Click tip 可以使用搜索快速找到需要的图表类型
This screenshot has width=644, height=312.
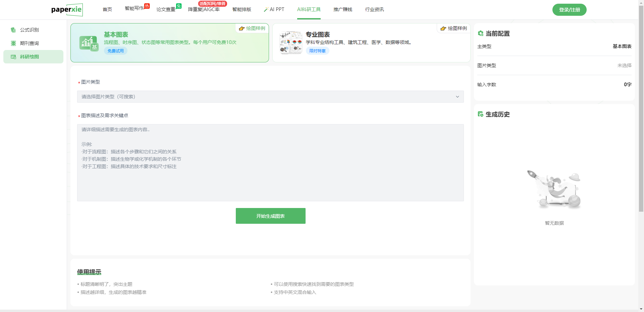pos(314,284)
